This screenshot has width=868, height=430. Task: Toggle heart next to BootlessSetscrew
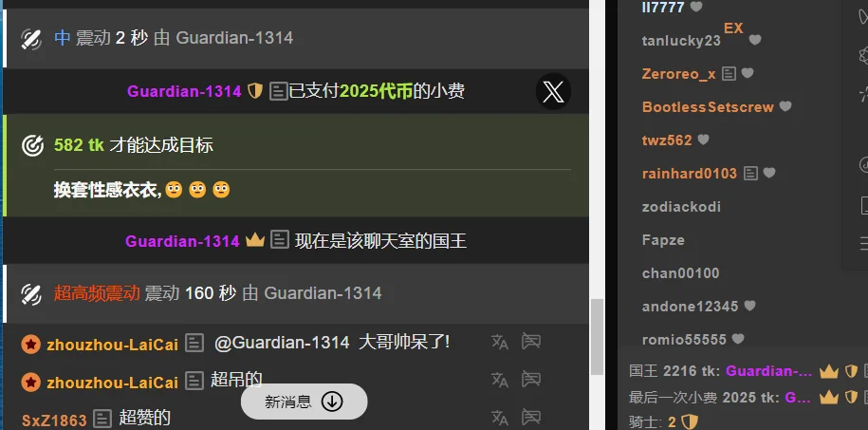pyautogui.click(x=785, y=106)
